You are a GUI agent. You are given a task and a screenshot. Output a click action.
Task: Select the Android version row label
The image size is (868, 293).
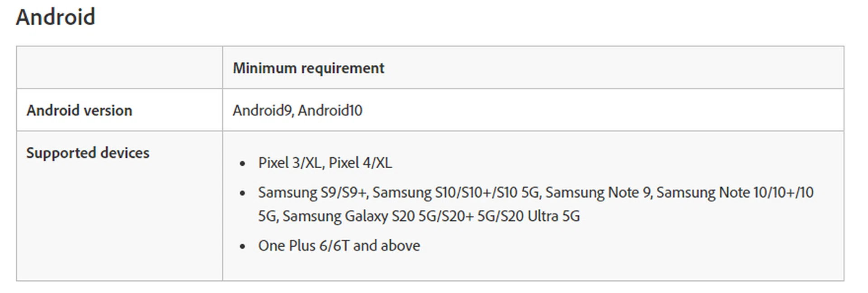[x=79, y=110]
